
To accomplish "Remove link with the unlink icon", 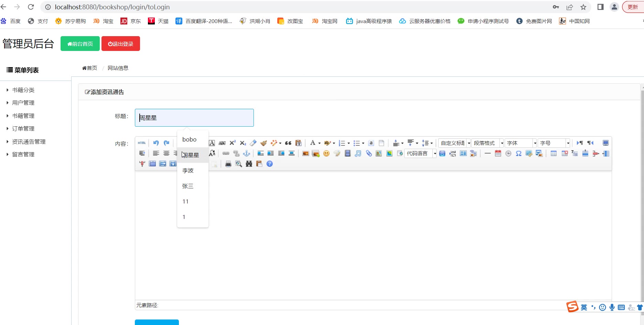I will click(236, 153).
